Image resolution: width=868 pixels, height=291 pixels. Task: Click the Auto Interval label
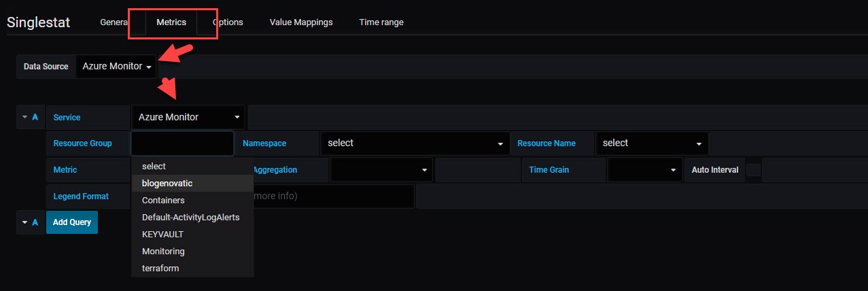[715, 170]
